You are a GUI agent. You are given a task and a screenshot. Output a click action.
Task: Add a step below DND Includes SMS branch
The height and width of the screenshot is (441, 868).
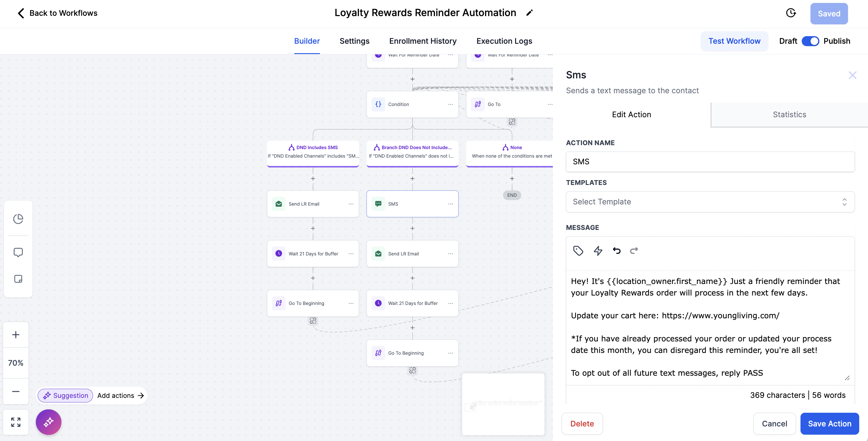tap(313, 179)
